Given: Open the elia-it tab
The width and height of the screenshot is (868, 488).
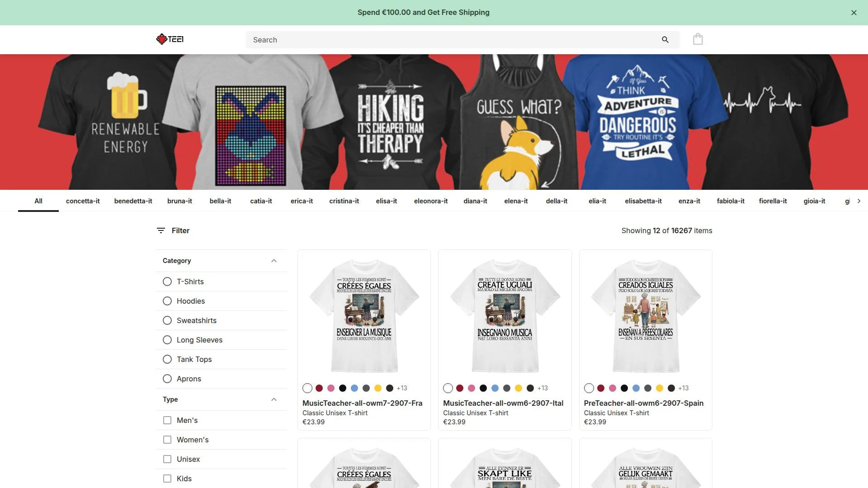Looking at the screenshot, I should [597, 201].
